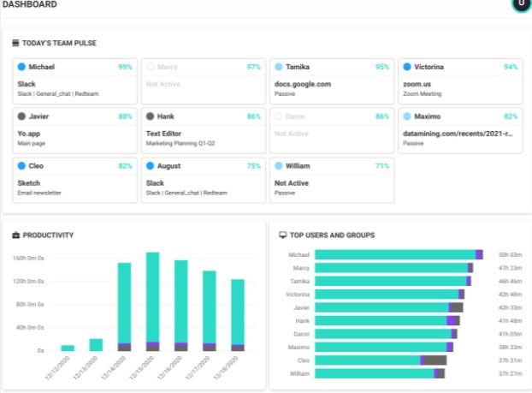Image resolution: width=532 pixels, height=393 pixels.
Task: Click Cleo's bar in Top Users chart
Action: (x=381, y=360)
